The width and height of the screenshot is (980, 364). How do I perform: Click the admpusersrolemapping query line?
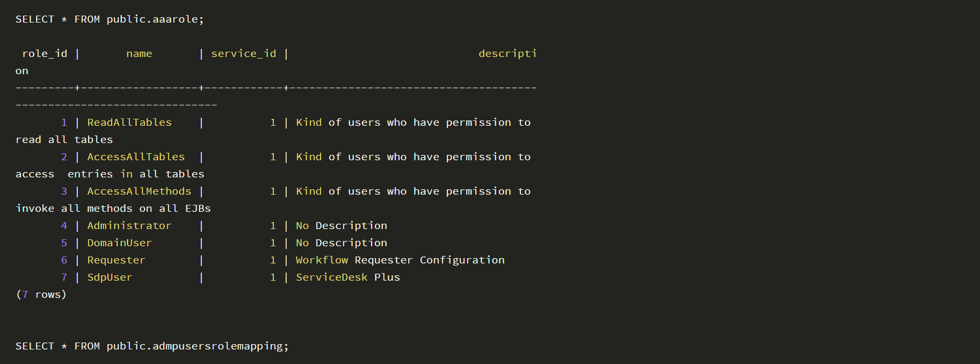tap(152, 346)
